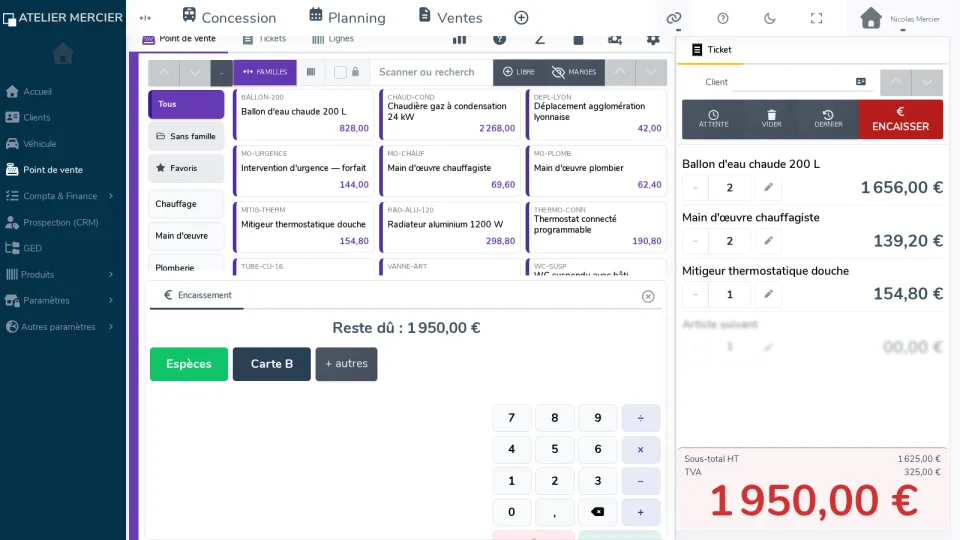Open the client card icon
This screenshot has height=540, width=960.
point(861,81)
